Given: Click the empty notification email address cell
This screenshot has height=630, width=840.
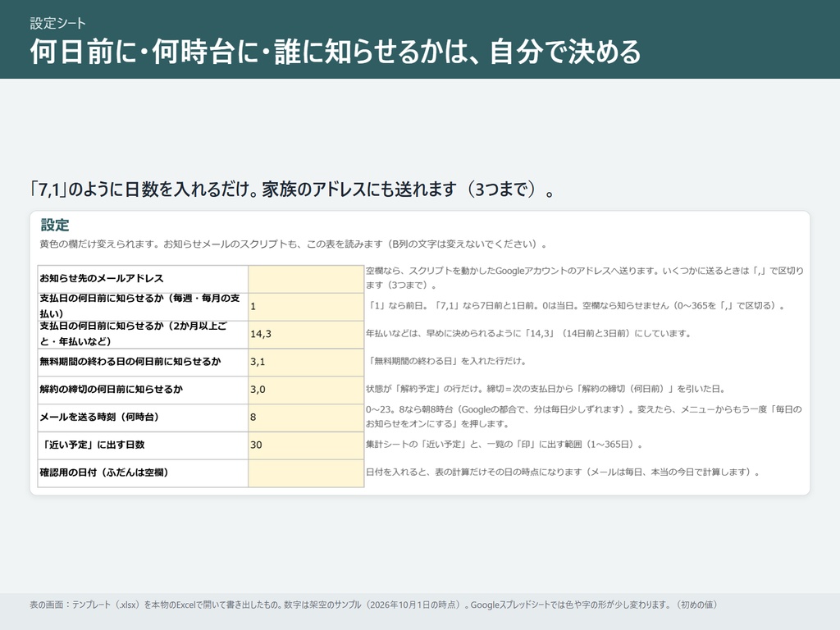Looking at the screenshot, I should pyautogui.click(x=306, y=279).
